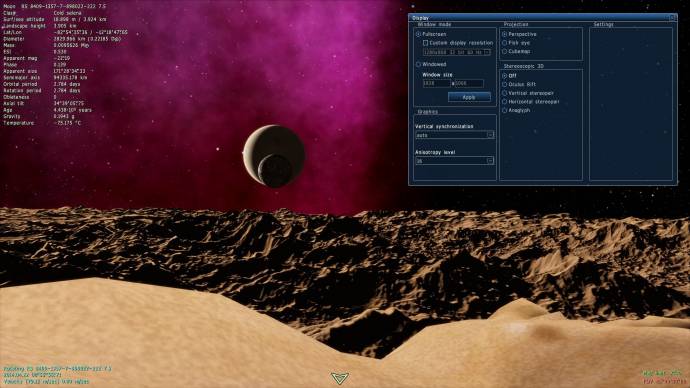This screenshot has height=388, width=690.
Task: Expand the Vertical synchronization dropdown
Action: click(455, 135)
